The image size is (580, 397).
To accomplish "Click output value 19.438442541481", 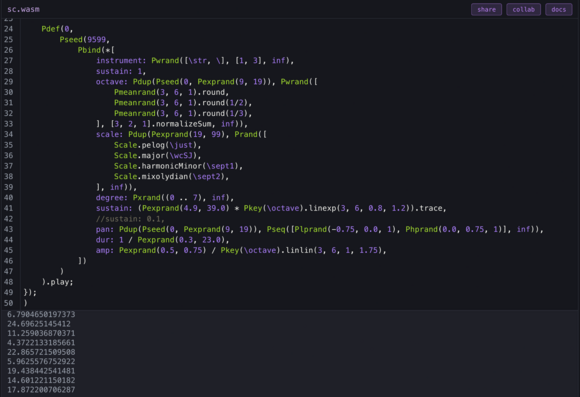I will [x=41, y=371].
